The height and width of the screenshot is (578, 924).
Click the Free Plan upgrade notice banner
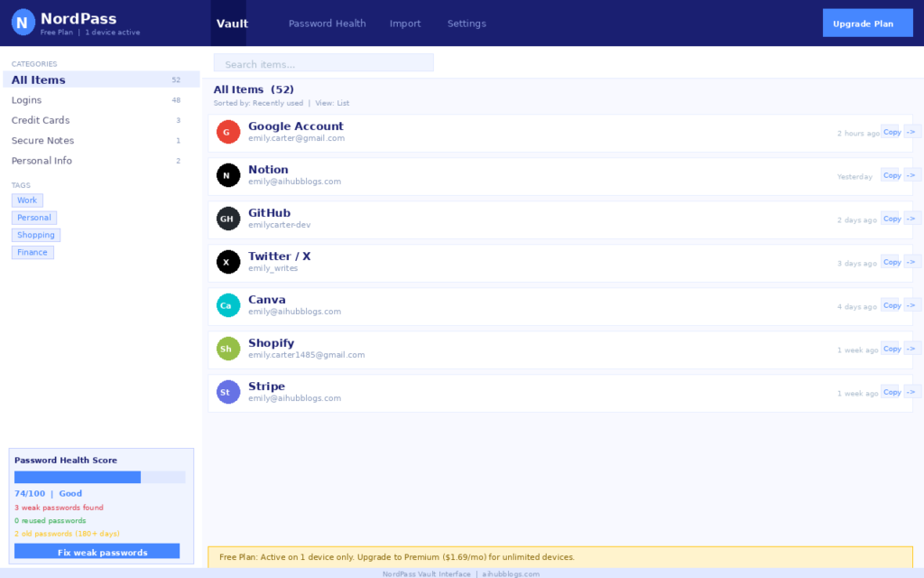click(x=559, y=556)
